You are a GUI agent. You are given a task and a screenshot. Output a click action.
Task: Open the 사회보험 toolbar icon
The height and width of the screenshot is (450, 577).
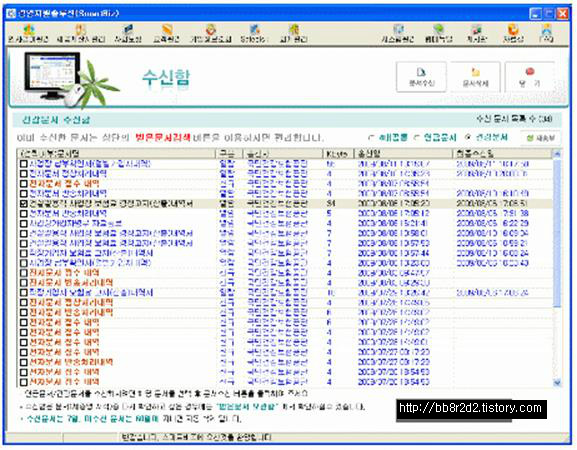click(128, 34)
